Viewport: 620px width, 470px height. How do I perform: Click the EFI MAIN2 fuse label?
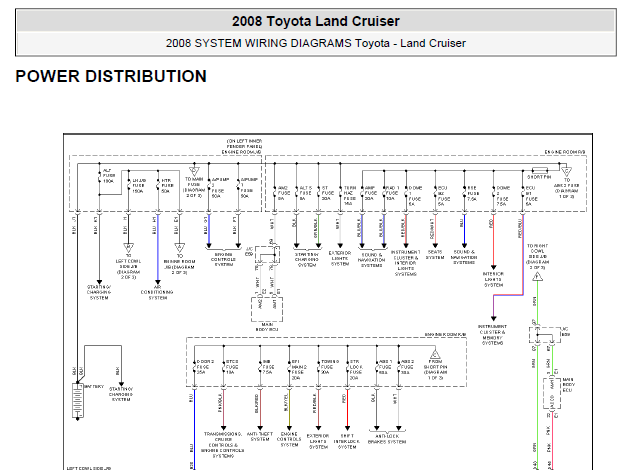pyautogui.click(x=299, y=370)
